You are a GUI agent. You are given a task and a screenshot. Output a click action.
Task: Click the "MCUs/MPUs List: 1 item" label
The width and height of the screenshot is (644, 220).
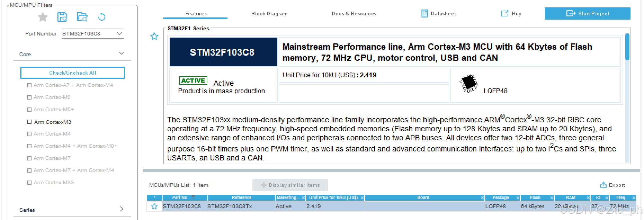(179, 185)
